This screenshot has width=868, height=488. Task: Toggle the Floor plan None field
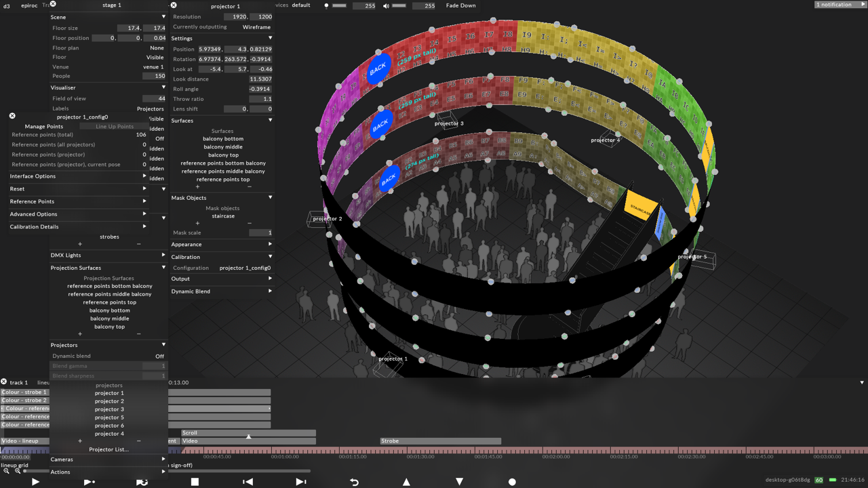coord(108,48)
